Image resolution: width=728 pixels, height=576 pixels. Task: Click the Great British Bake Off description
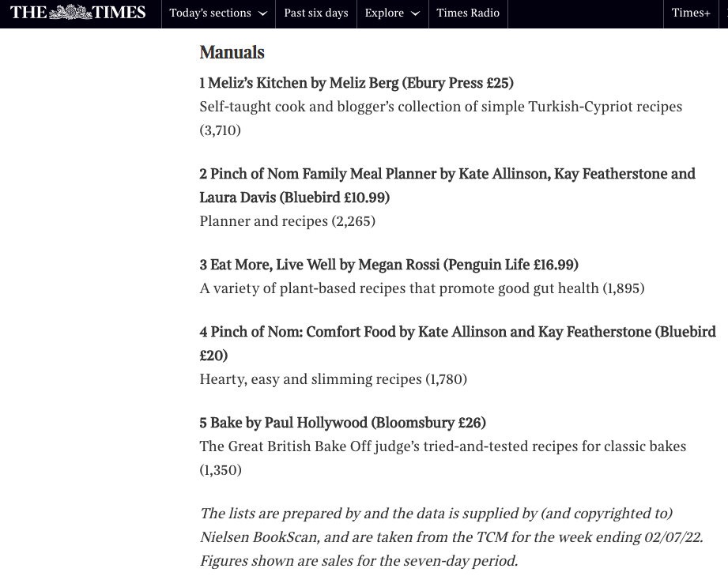coord(443,458)
